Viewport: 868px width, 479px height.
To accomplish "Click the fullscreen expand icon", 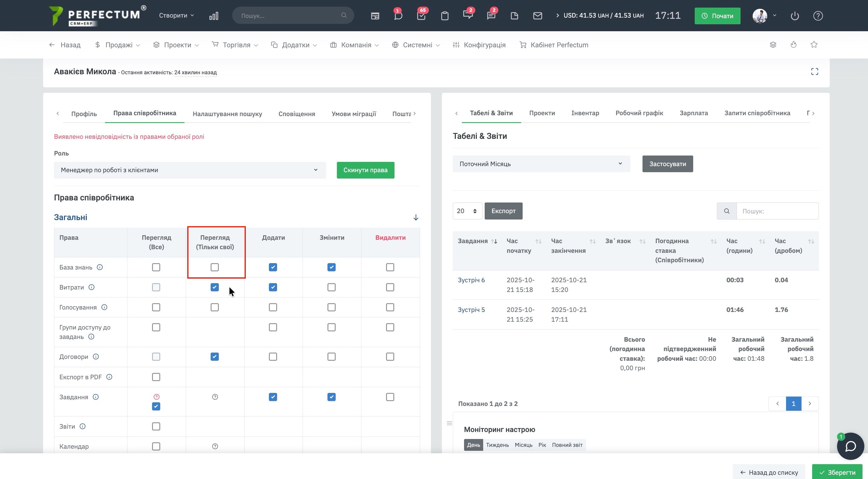I will click(x=814, y=72).
